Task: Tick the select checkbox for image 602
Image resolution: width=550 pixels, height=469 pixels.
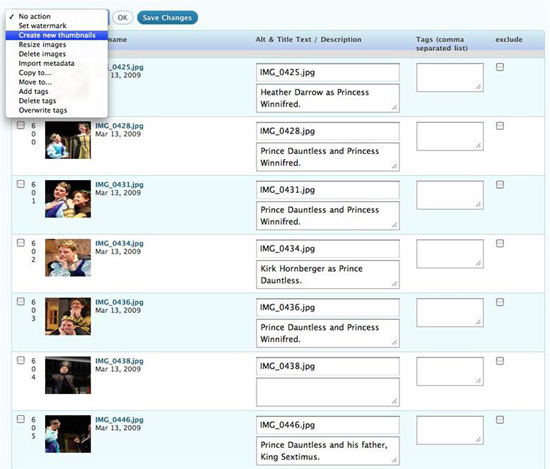Action: point(21,243)
